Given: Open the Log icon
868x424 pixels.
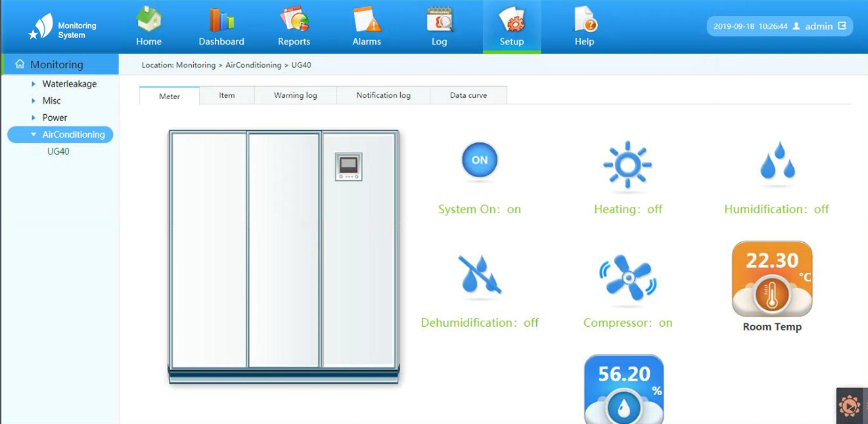Looking at the screenshot, I should [439, 20].
